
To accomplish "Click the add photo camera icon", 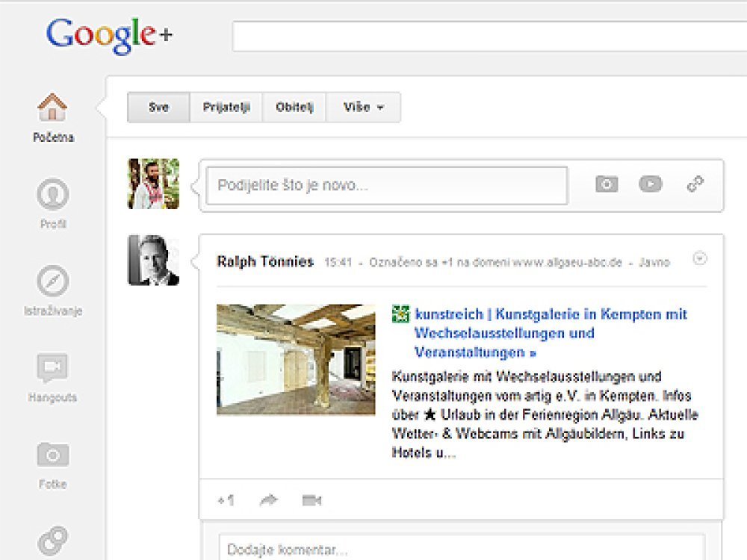I will coord(607,184).
